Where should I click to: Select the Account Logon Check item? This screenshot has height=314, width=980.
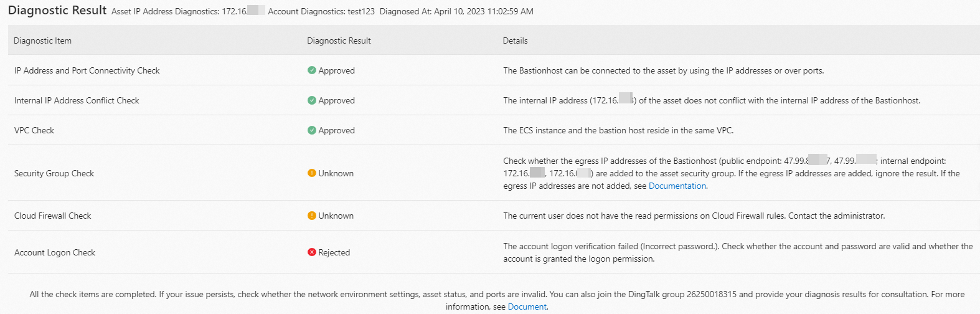point(55,252)
